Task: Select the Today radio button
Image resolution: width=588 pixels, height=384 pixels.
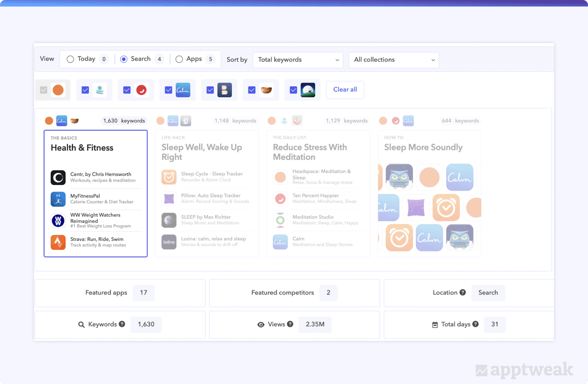Action: [70, 59]
